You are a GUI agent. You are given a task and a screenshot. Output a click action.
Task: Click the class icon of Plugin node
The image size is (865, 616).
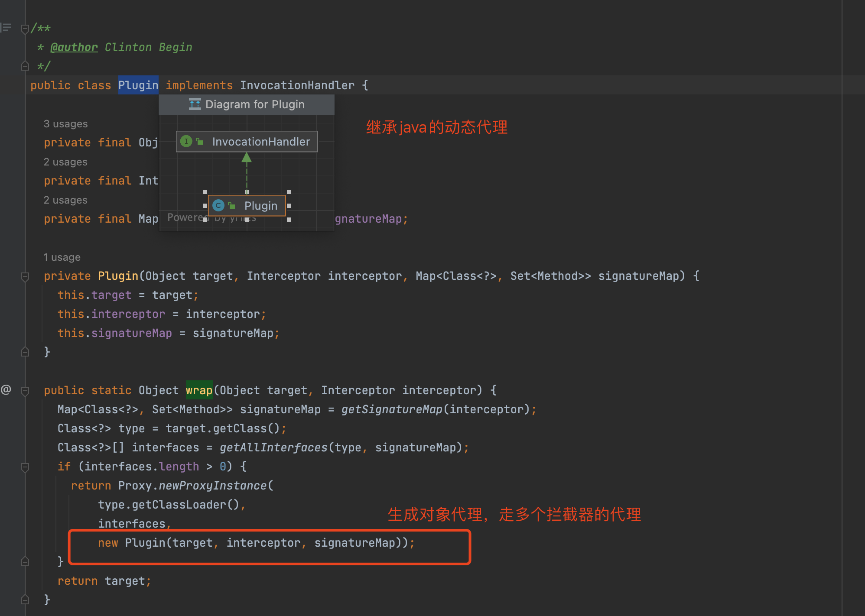click(218, 205)
